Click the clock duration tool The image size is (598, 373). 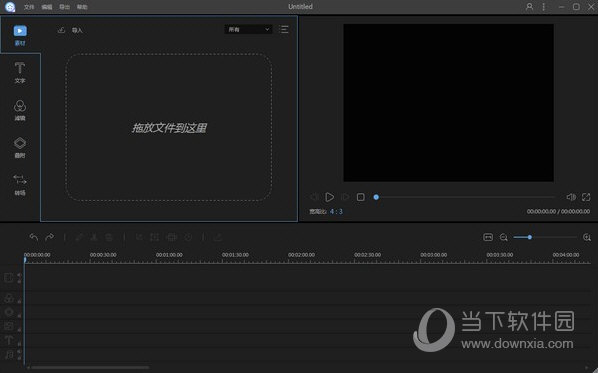(x=188, y=237)
